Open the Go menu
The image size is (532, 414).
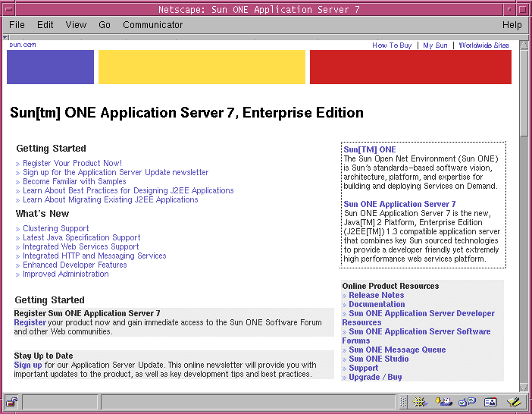pyautogui.click(x=105, y=25)
